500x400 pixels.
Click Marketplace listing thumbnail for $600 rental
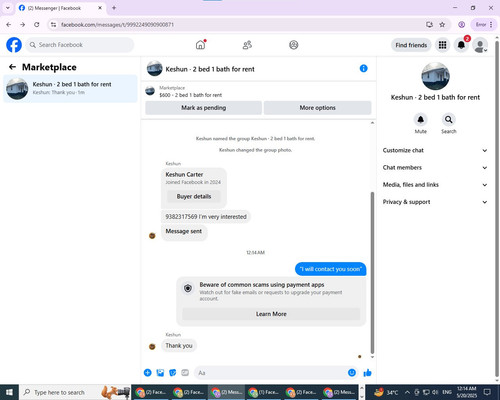[x=150, y=91]
